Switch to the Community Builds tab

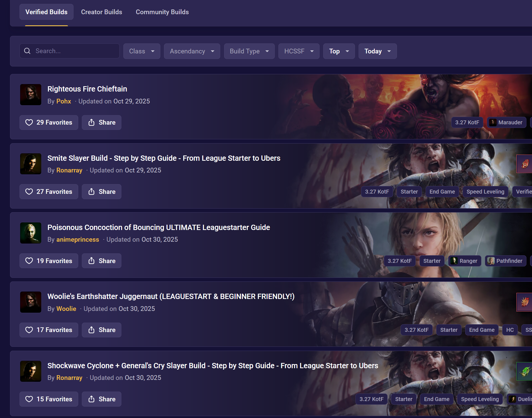(162, 12)
